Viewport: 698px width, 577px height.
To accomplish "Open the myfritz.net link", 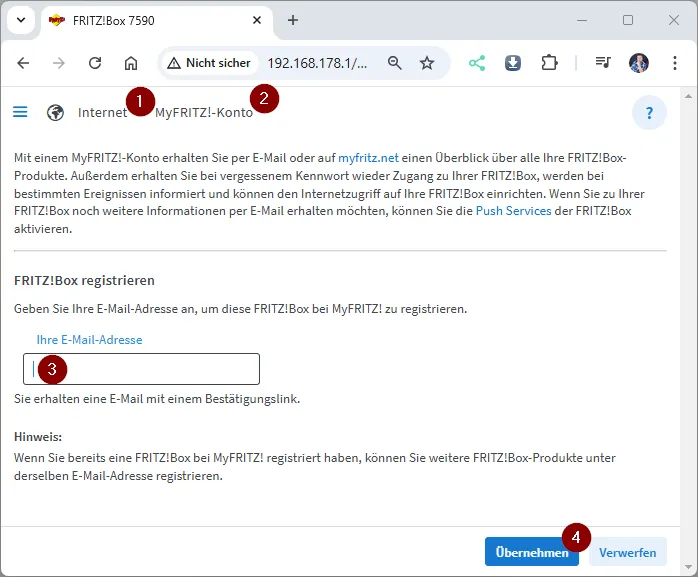I will click(x=368, y=158).
